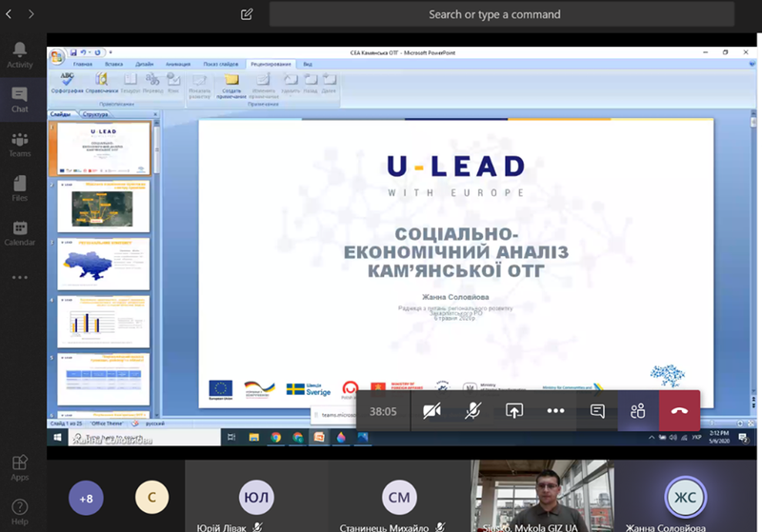Open more actions in meeting controls
The width and height of the screenshot is (762, 532).
(555, 410)
